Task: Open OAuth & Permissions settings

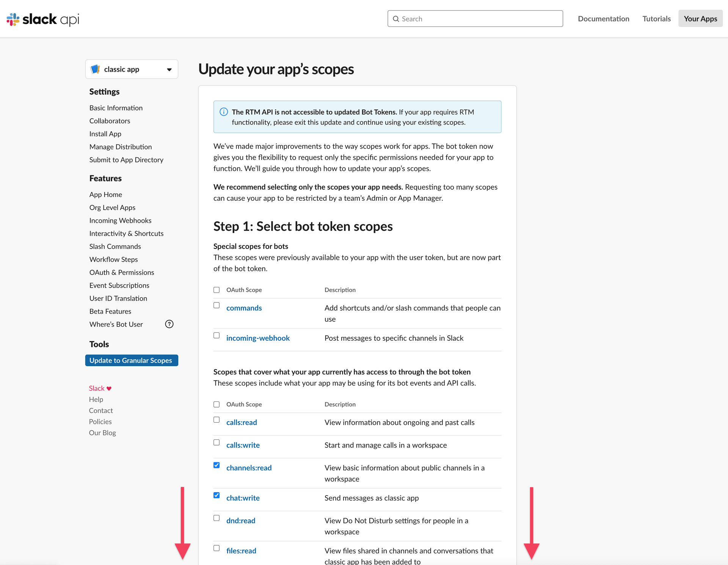Action: pos(121,272)
